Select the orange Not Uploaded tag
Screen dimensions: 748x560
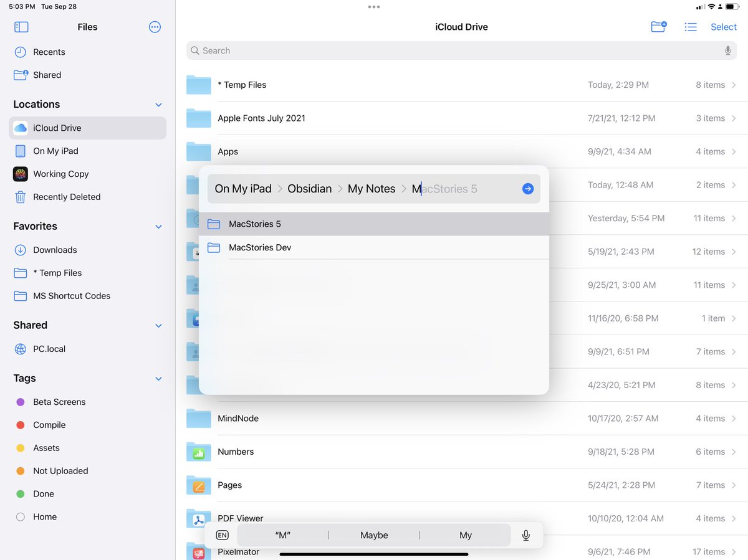point(87,471)
